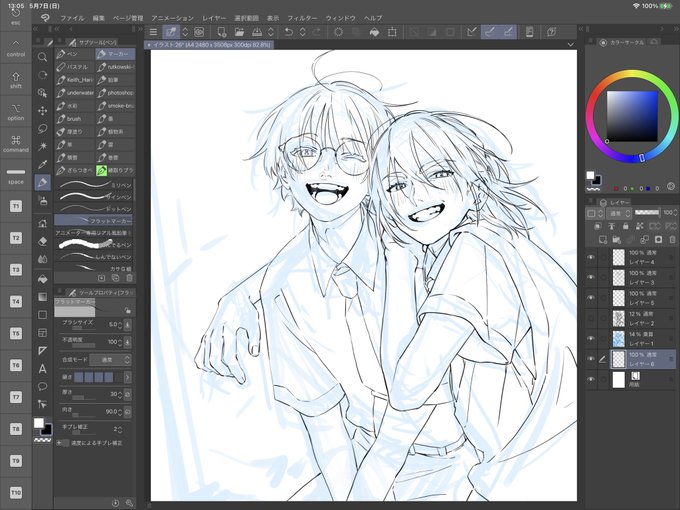Open the ファイル menu

[72, 18]
